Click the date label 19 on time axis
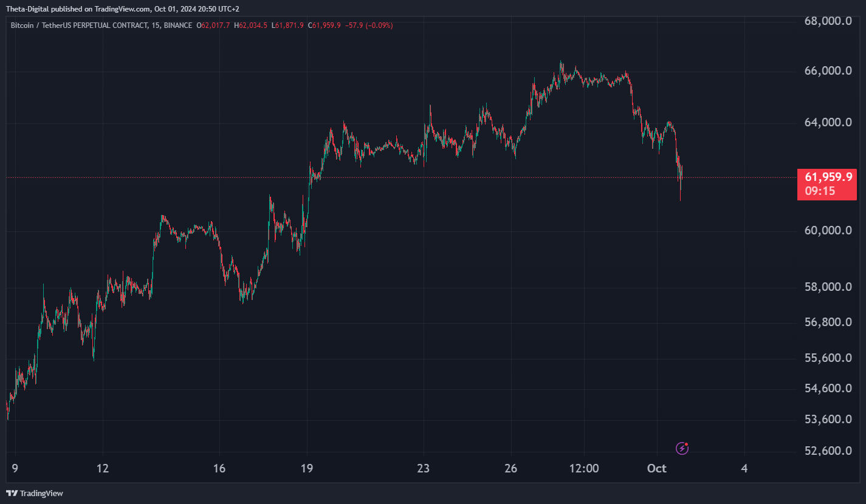This screenshot has height=504, width=866. pyautogui.click(x=307, y=468)
